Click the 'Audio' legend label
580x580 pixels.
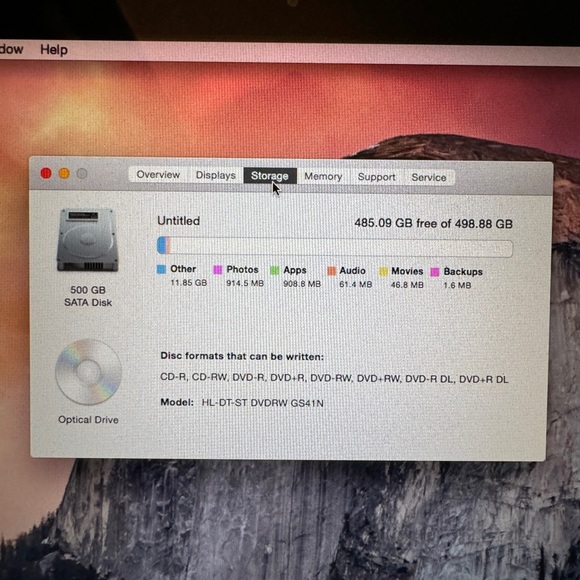353,271
